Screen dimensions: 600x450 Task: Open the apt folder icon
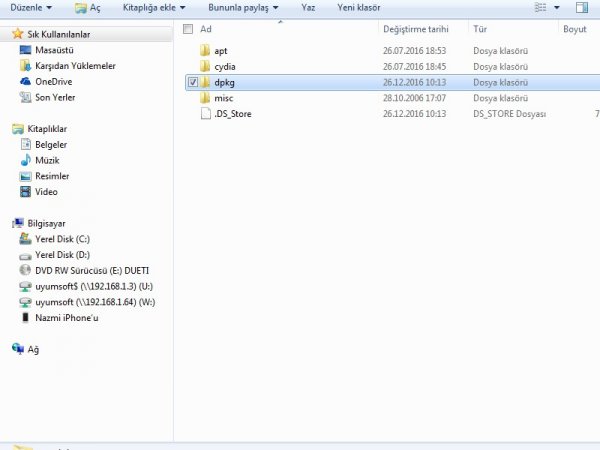(206, 50)
